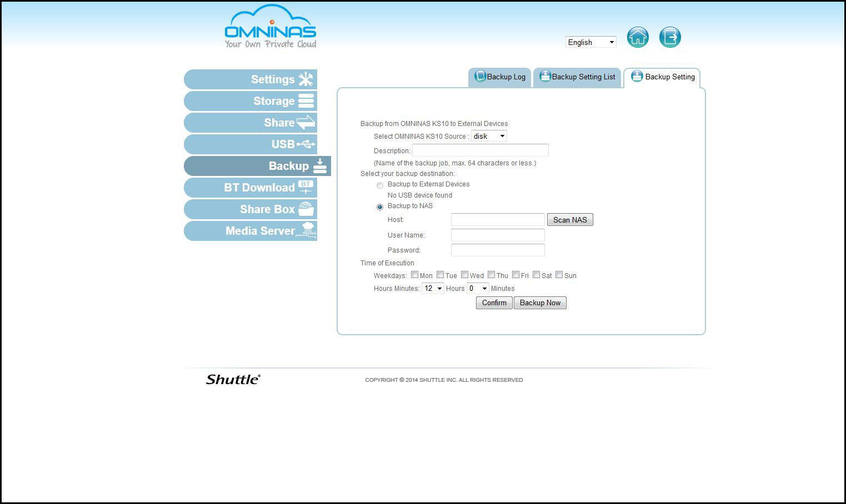Check the Tue weekday checkbox
This screenshot has width=846, height=504.
click(440, 275)
